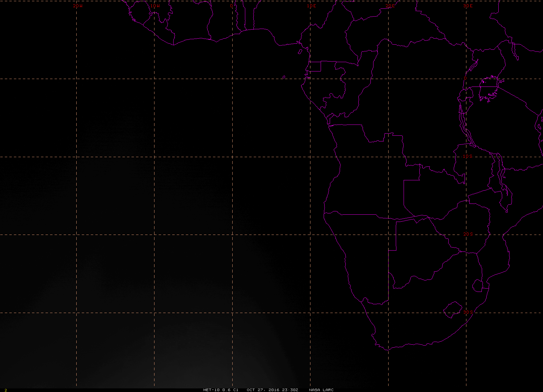
Task: Click the "NASA LARC" caption text
Action: (322, 390)
